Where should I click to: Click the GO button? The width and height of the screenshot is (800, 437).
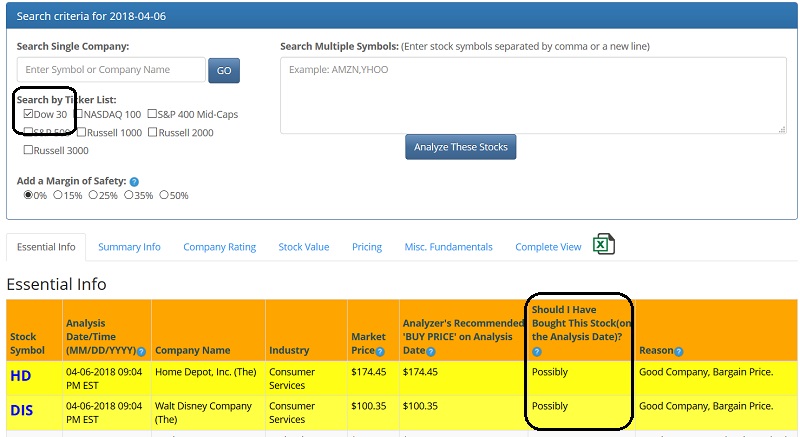click(224, 70)
